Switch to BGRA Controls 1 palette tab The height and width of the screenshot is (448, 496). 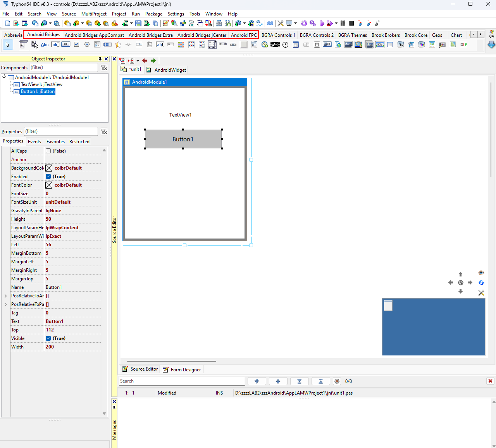pyautogui.click(x=278, y=35)
